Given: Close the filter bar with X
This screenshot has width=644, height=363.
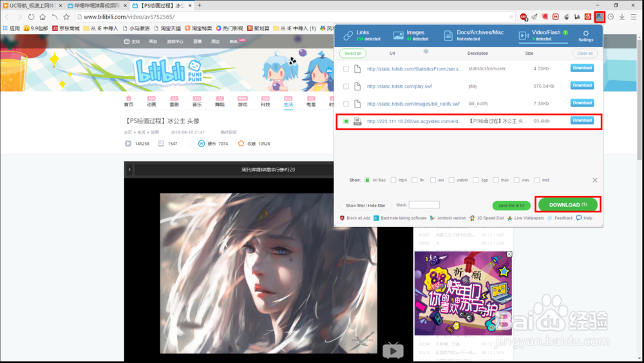Looking at the screenshot, I should [x=594, y=180].
